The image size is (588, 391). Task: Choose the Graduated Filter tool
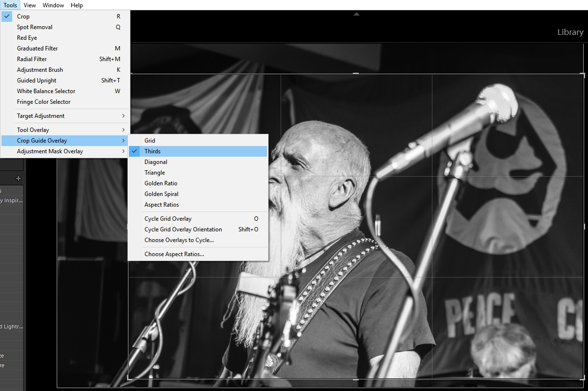click(37, 49)
